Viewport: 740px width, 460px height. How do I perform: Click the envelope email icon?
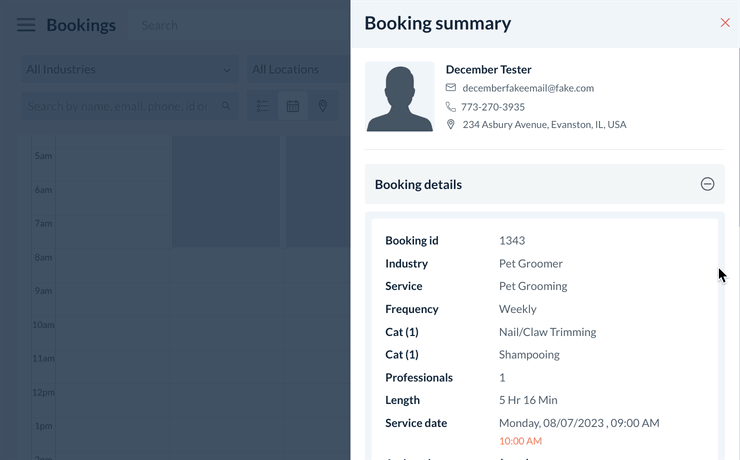451,88
